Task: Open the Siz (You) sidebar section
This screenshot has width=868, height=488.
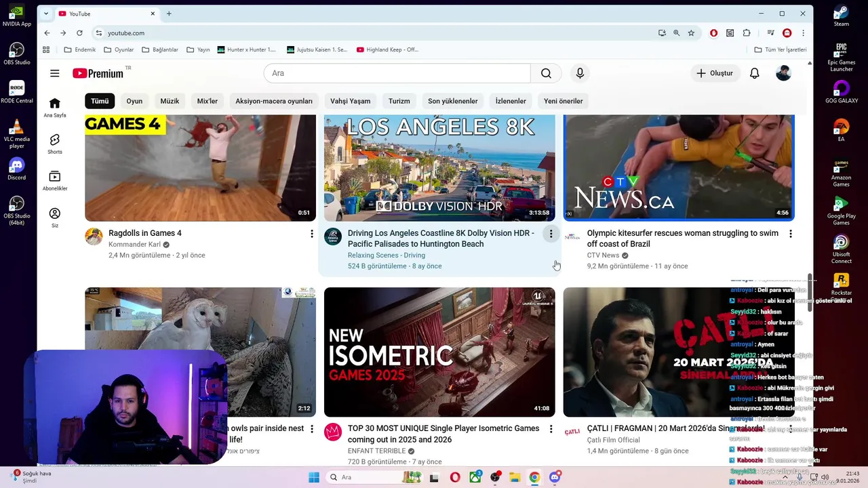Action: point(55,217)
